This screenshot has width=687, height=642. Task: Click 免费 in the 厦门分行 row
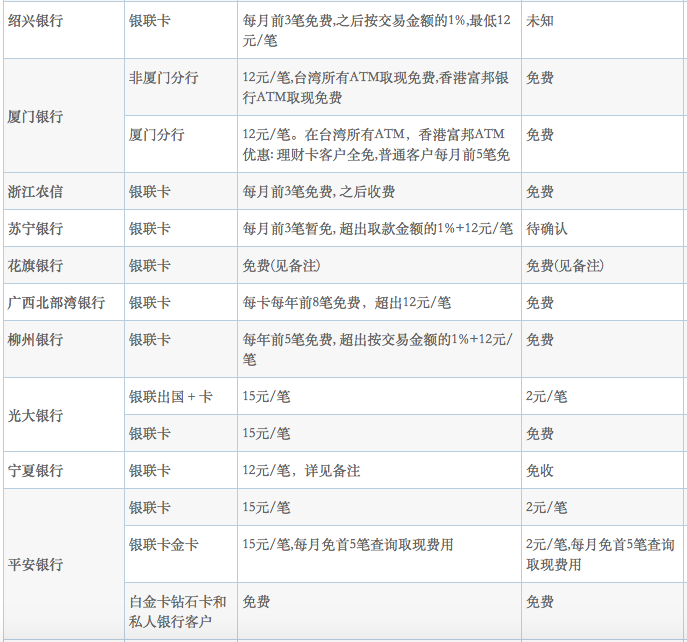540,135
